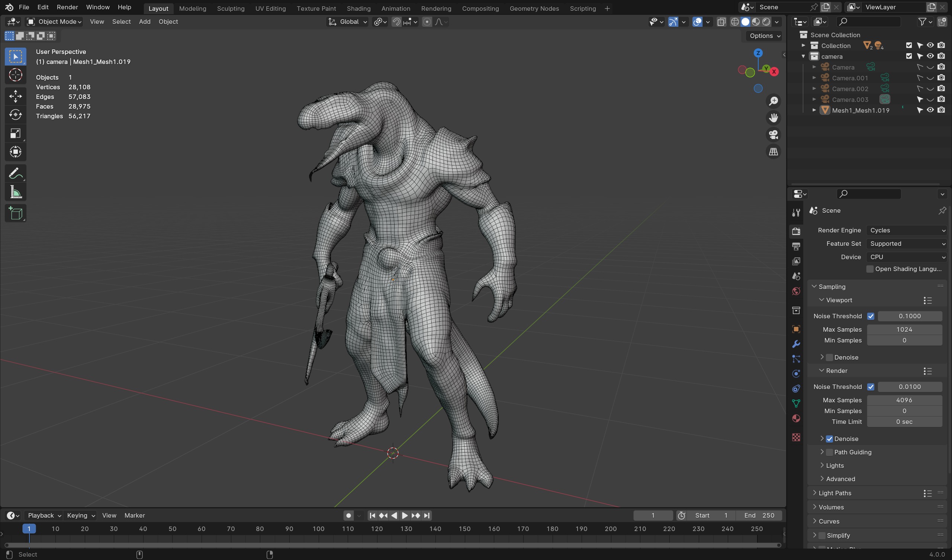
Task: Click Marker menu in timeline
Action: [135, 515]
